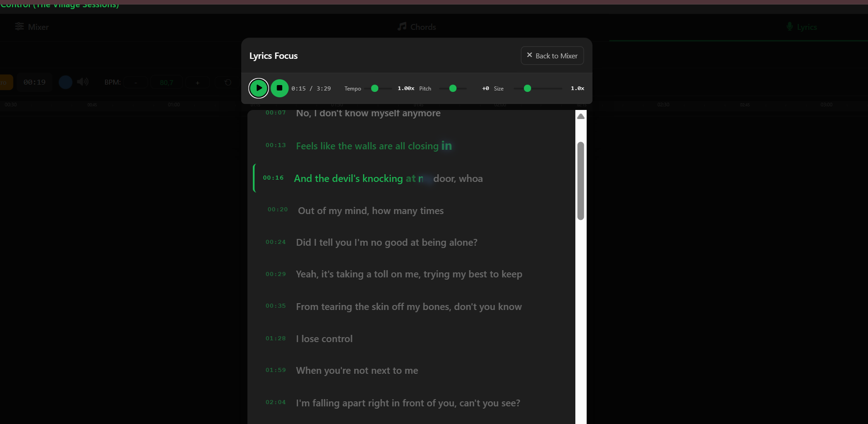The image size is (868, 424).
Task: Jump to lyric "Out of my mind, how many times"
Action: coord(371,211)
